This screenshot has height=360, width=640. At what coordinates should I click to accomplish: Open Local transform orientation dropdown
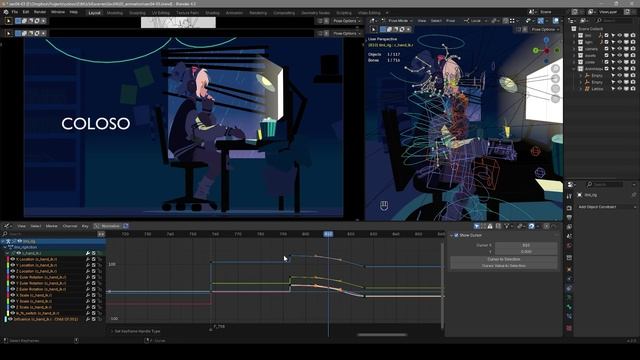pos(476,20)
